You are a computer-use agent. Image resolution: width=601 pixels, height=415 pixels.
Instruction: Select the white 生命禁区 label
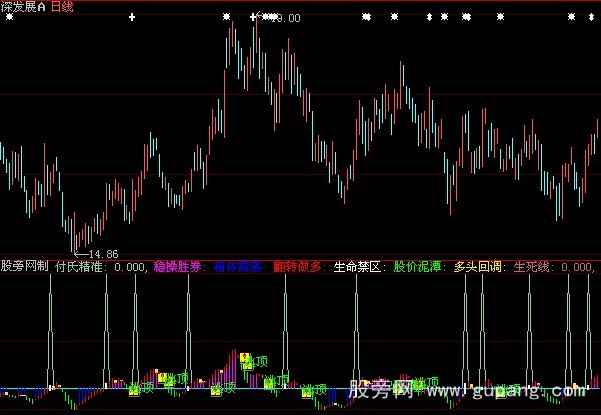tap(357, 267)
